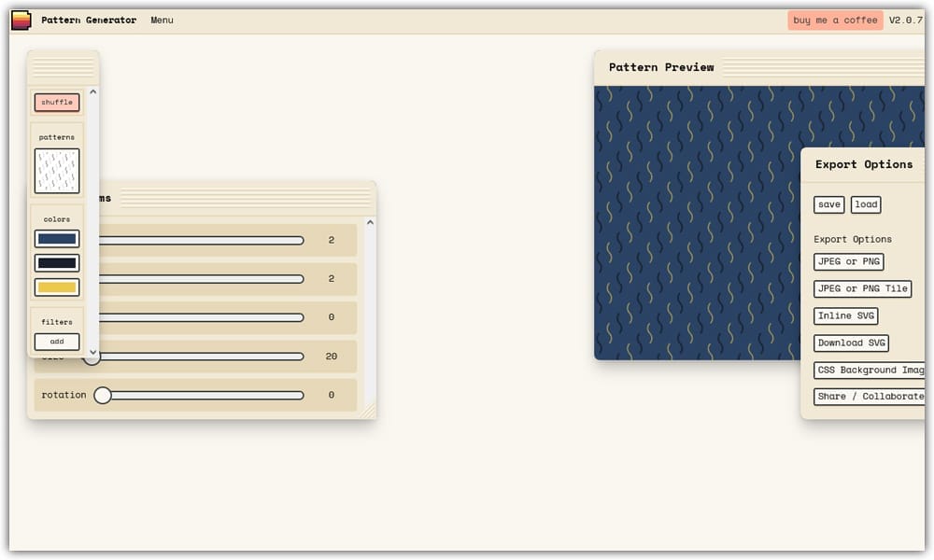
Task: Click the buy me a coffee link
Action: pos(835,20)
